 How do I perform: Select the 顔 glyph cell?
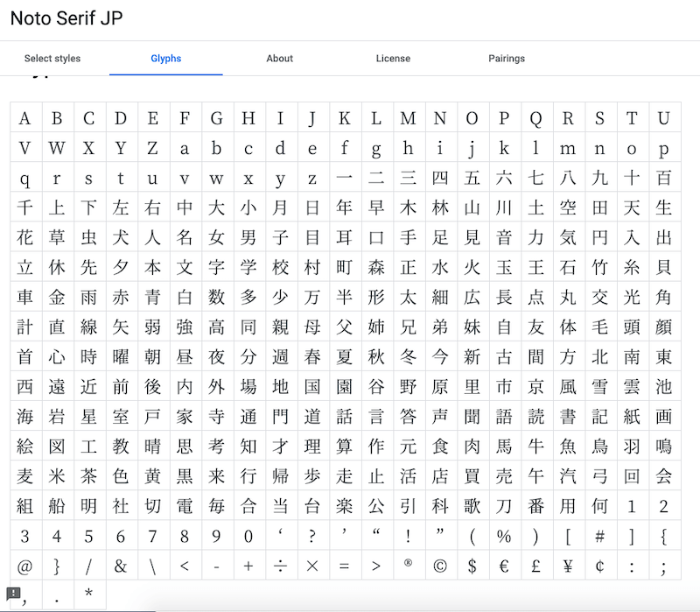(665, 326)
